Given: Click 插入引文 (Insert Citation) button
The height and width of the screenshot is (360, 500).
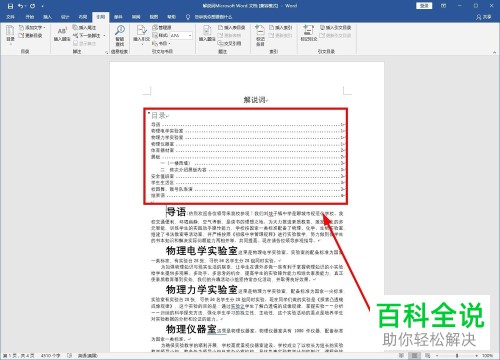Looking at the screenshot, I should point(141,34).
